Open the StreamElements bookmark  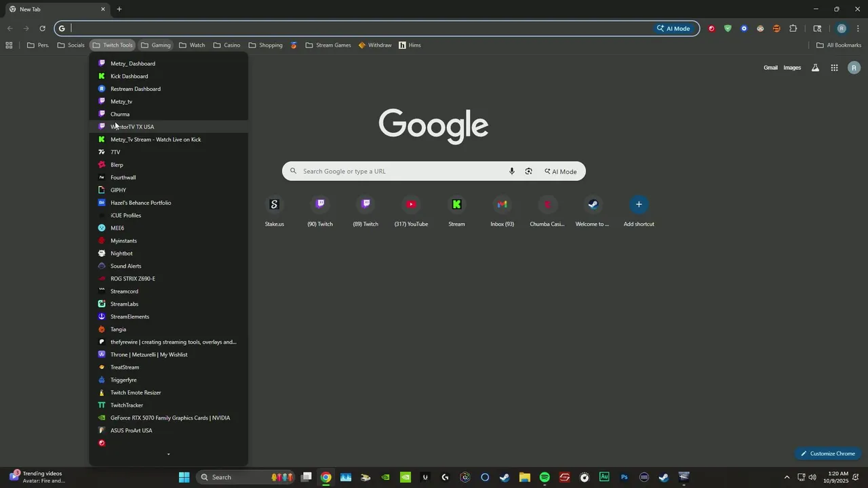click(168, 317)
